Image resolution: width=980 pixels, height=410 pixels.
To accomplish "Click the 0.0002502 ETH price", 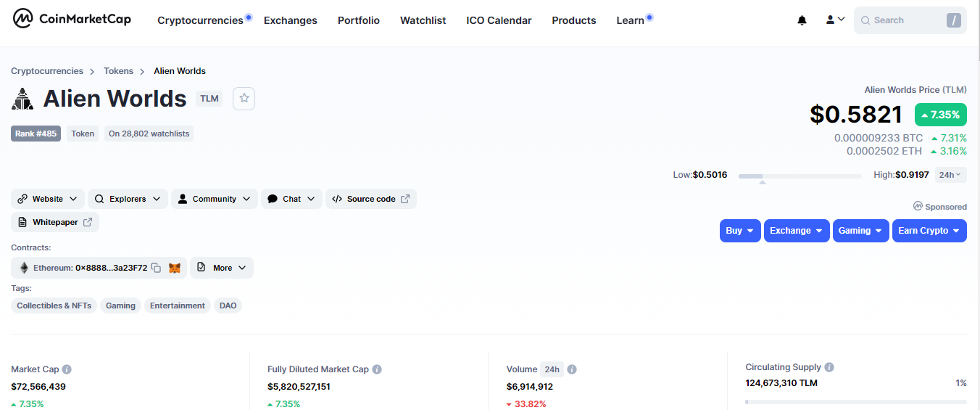I will [x=884, y=151].
